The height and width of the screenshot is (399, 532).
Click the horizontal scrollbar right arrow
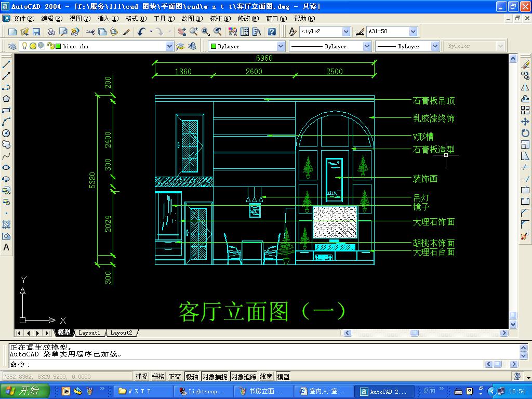(504, 333)
